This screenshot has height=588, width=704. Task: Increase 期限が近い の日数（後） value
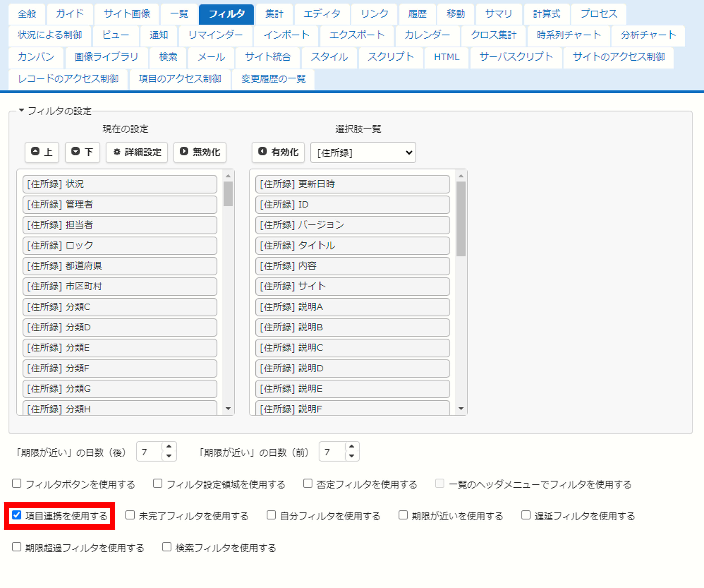[x=169, y=447]
